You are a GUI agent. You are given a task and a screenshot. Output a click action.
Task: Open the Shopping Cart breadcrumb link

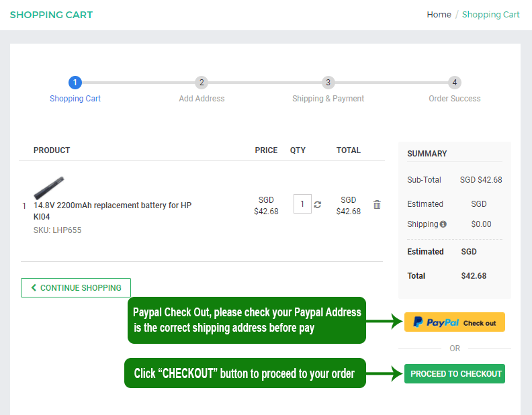pos(490,15)
